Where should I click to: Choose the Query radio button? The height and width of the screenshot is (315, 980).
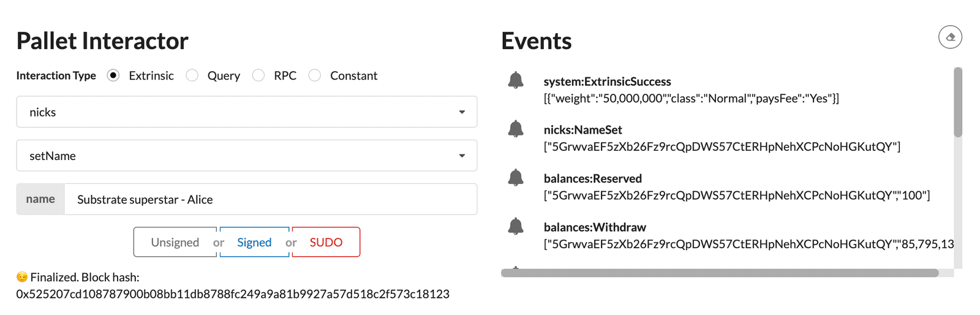coord(192,75)
